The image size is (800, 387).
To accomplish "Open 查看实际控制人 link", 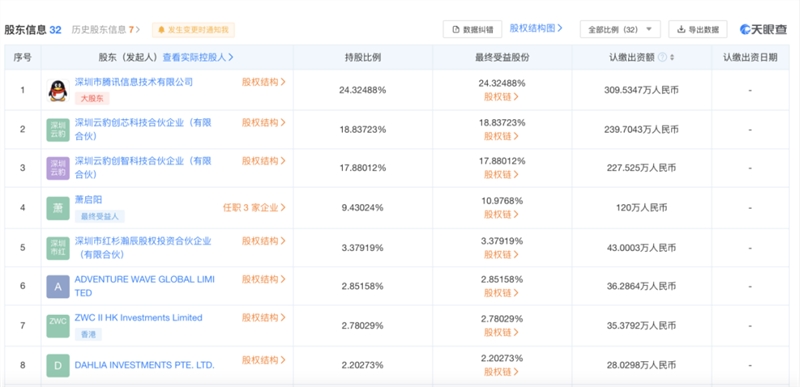I will (198, 58).
